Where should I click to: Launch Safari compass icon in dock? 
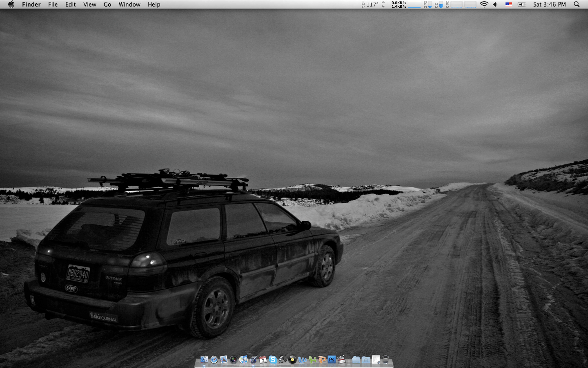pos(214,359)
